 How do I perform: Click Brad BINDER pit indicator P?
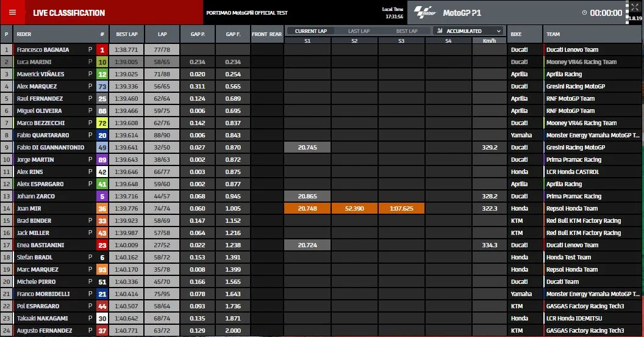90,220
